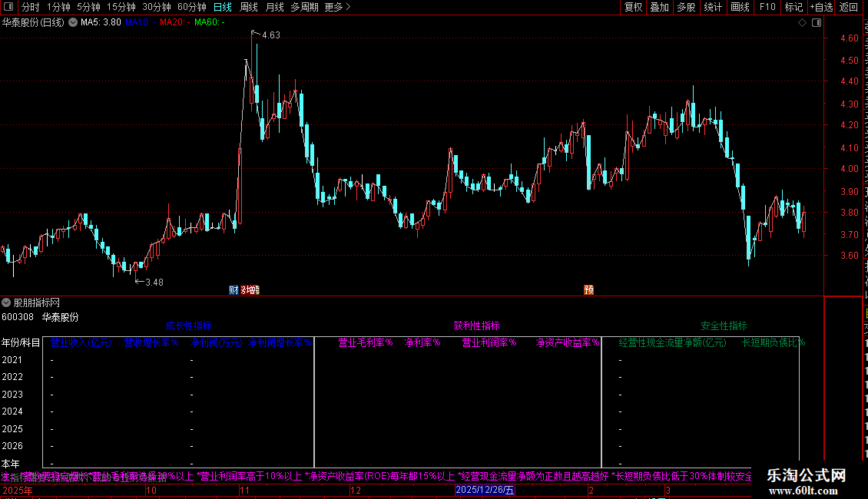
Task: Click the 净资产收益率% column header
Action: point(568,343)
